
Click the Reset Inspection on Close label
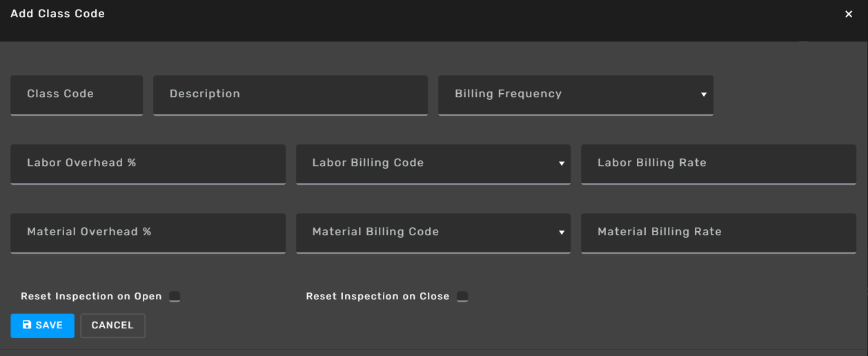(377, 297)
